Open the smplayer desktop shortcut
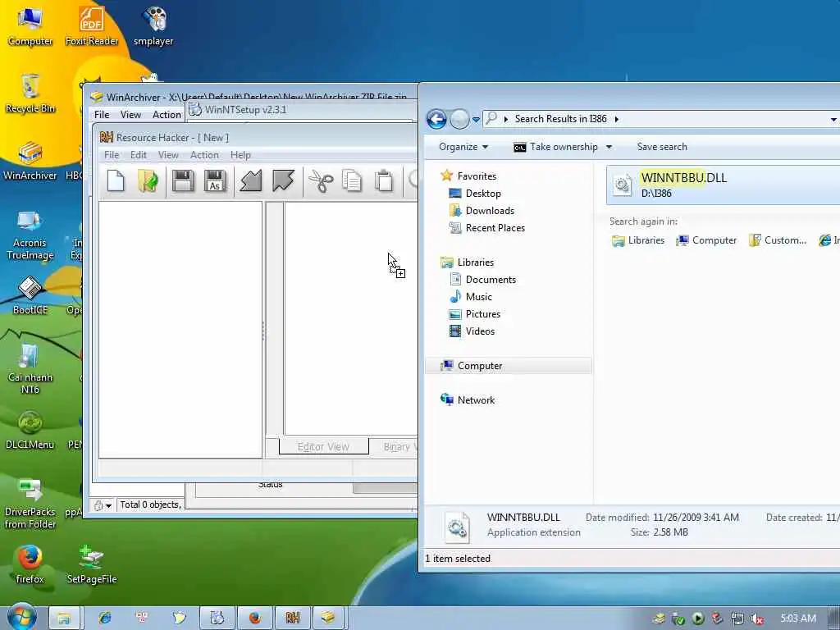Viewport: 840px width, 630px height. [x=153, y=27]
